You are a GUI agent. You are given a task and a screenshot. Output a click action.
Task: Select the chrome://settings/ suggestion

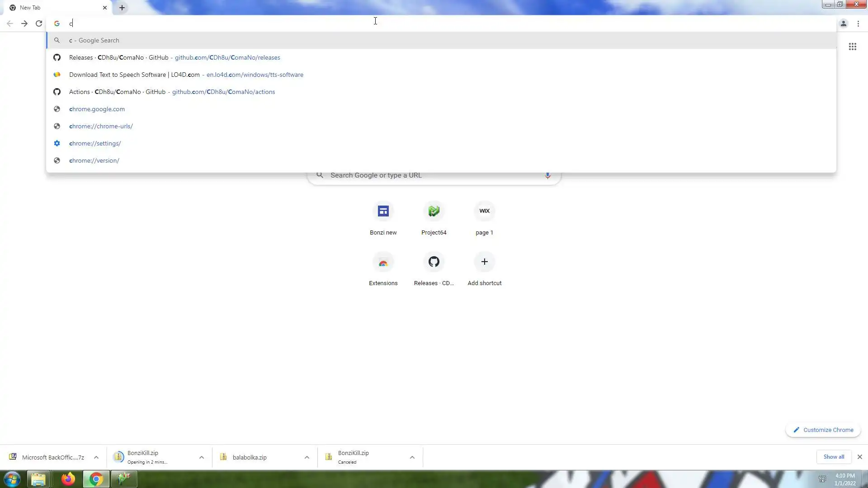(x=95, y=143)
